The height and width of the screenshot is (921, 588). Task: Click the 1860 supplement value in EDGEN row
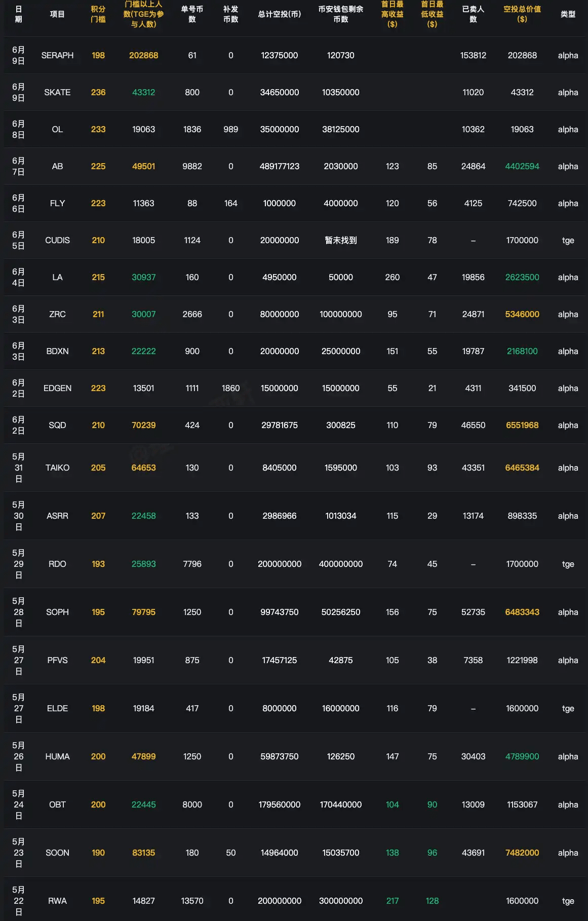click(231, 388)
